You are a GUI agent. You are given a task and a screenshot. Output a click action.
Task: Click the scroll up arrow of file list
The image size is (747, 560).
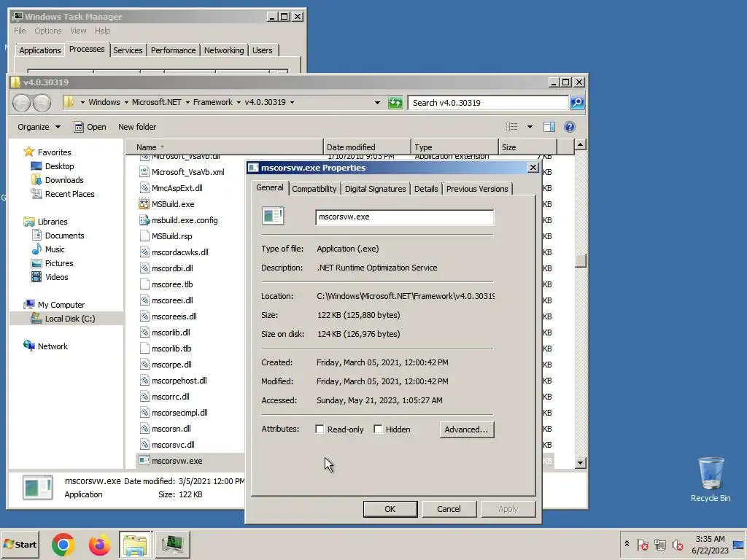click(580, 144)
